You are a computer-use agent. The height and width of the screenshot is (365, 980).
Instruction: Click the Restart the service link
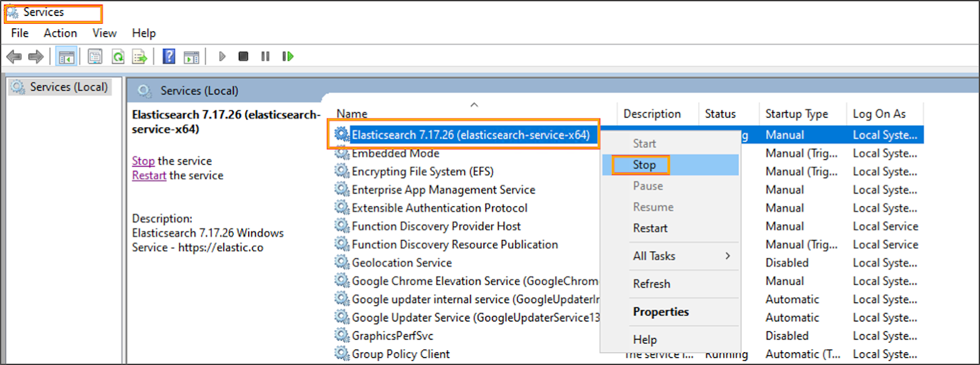(x=149, y=176)
